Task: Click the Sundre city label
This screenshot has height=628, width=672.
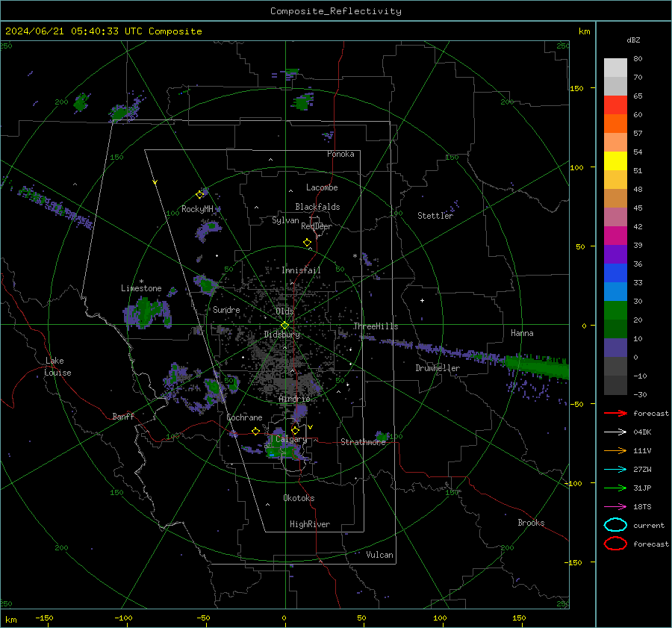Action: (x=226, y=310)
